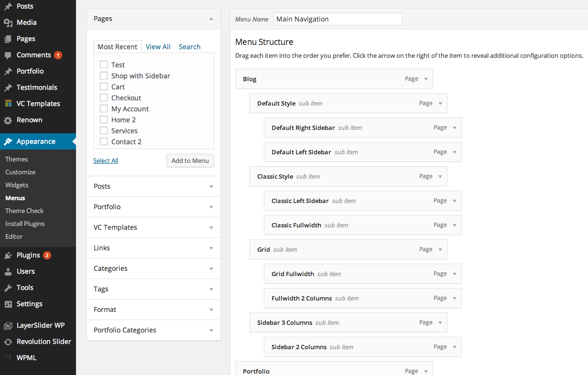Click the Menu Name text field
The height and width of the screenshot is (375, 588).
point(338,19)
